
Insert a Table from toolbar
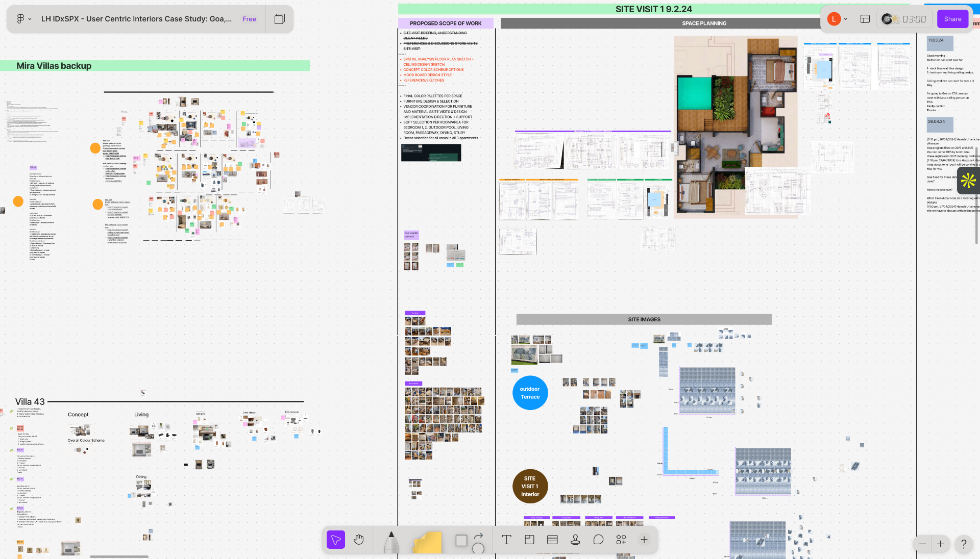[552, 540]
